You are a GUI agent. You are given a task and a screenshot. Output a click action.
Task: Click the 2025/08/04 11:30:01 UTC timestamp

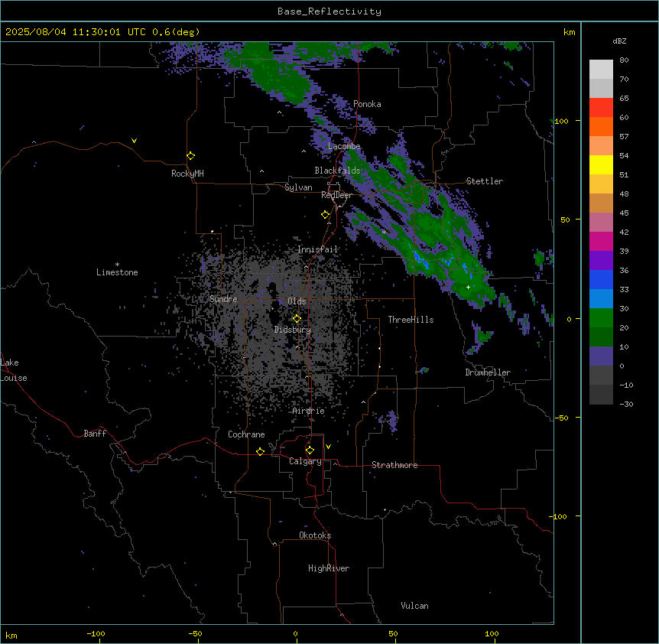coord(76,32)
